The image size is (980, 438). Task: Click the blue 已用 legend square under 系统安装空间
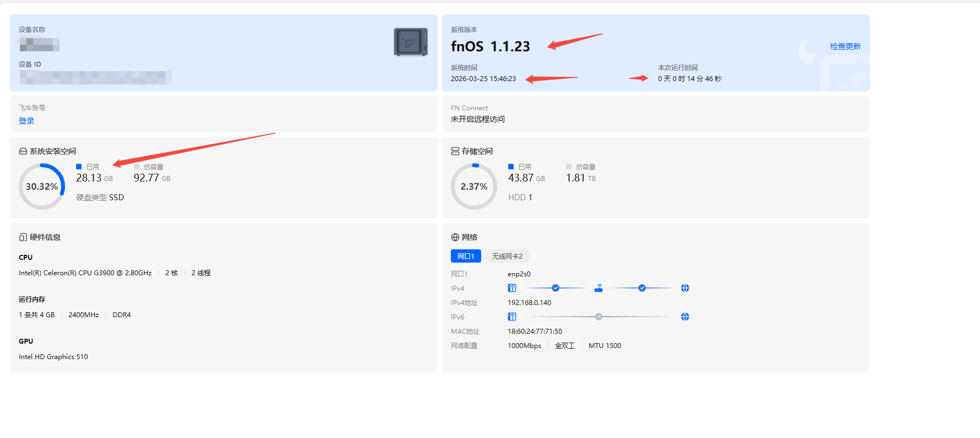(79, 167)
